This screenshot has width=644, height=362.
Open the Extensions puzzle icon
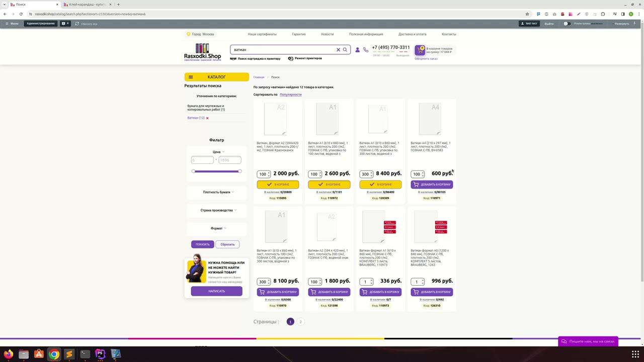point(603,14)
